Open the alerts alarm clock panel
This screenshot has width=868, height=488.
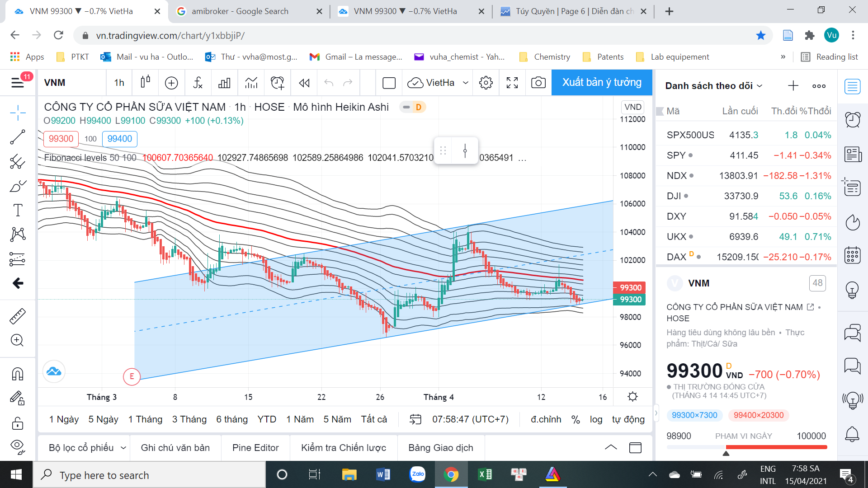(853, 120)
